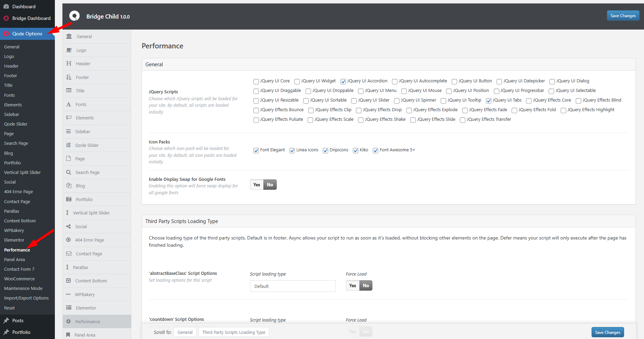Click the Blog pages icon
This screenshot has width=644, height=339.
69,186
